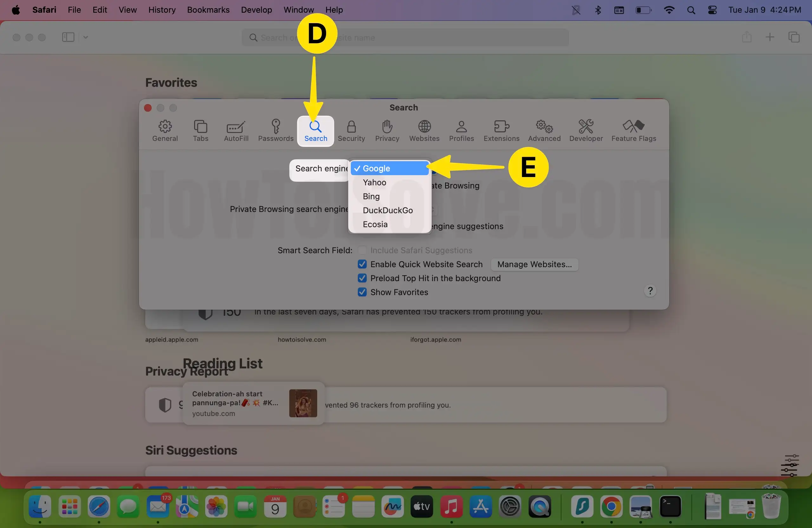Image resolution: width=812 pixels, height=528 pixels.
Task: Switch to the Passwords pane
Action: point(276,131)
